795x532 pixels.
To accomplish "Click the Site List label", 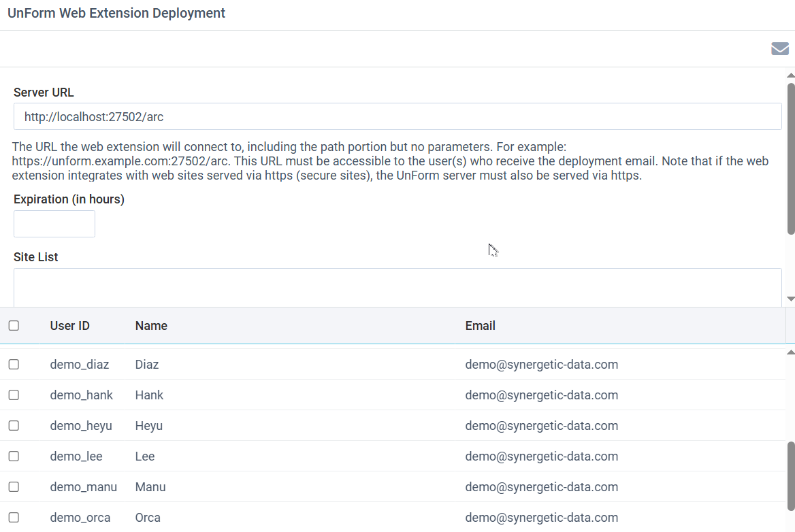I will (35, 257).
